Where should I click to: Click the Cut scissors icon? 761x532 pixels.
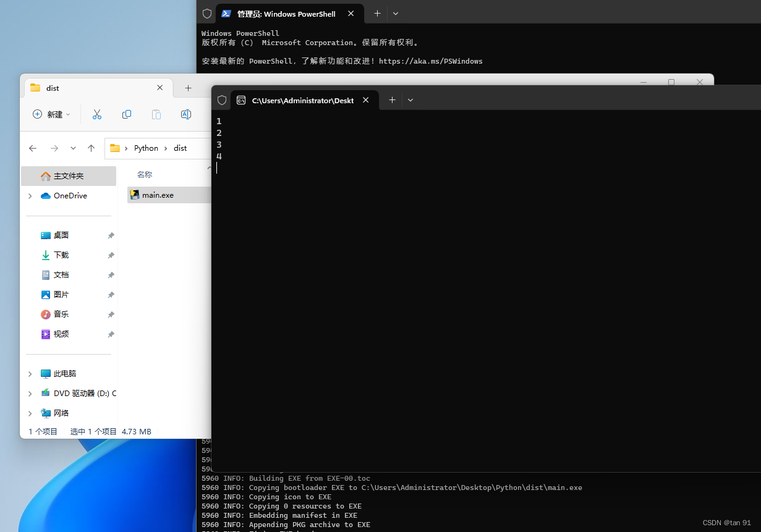[97, 114]
